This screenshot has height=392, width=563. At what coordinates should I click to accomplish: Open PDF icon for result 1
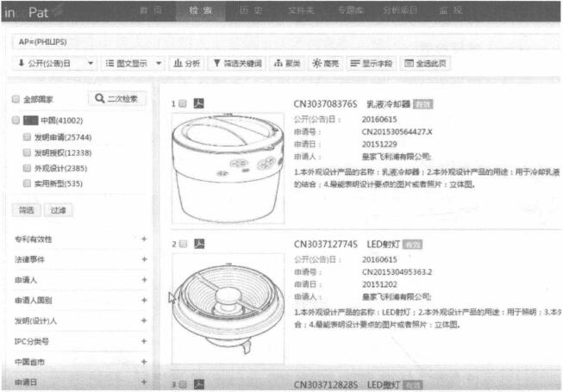[198, 103]
